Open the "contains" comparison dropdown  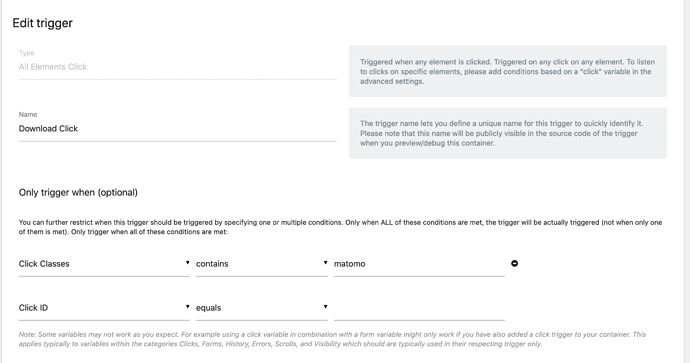(x=261, y=264)
